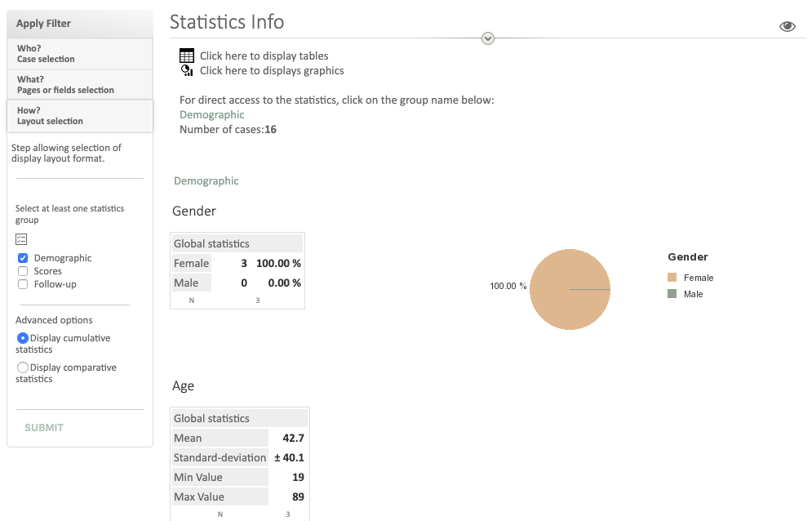The height and width of the screenshot is (521, 812).
Task: Toggle the eye visibility icon
Action: (787, 26)
